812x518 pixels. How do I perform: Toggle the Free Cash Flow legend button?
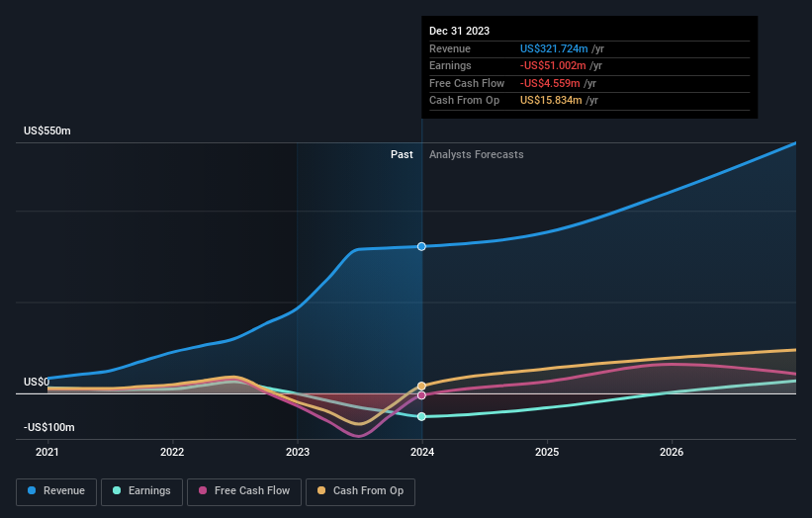244,491
